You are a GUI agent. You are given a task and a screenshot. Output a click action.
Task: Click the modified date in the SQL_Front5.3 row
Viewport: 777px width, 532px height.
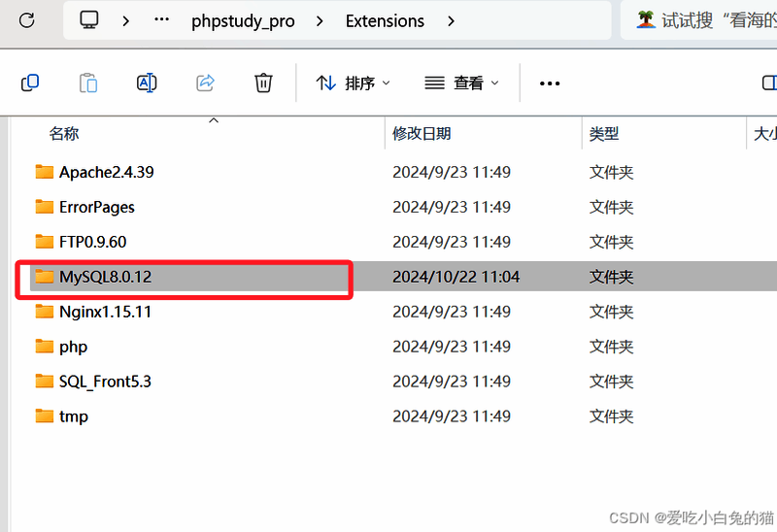(x=452, y=382)
